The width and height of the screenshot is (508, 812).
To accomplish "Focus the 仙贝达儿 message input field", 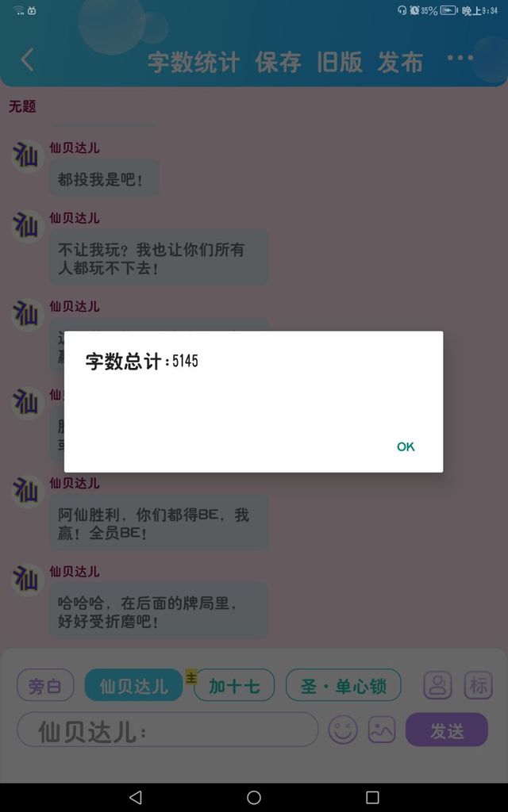I will point(167,730).
